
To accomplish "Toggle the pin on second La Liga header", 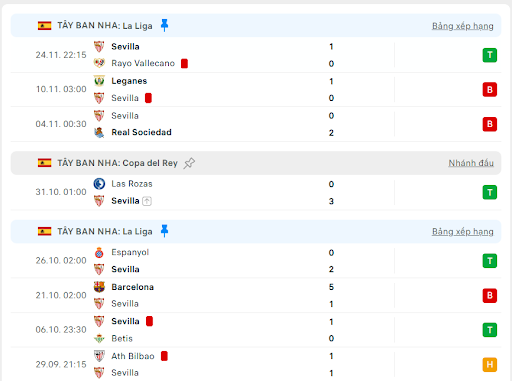I will click(164, 231).
